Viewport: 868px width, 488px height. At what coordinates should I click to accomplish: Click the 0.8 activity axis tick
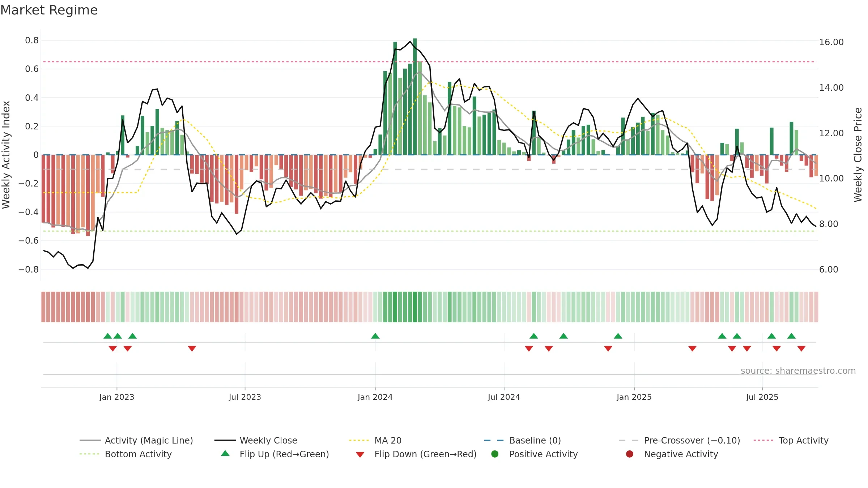32,40
